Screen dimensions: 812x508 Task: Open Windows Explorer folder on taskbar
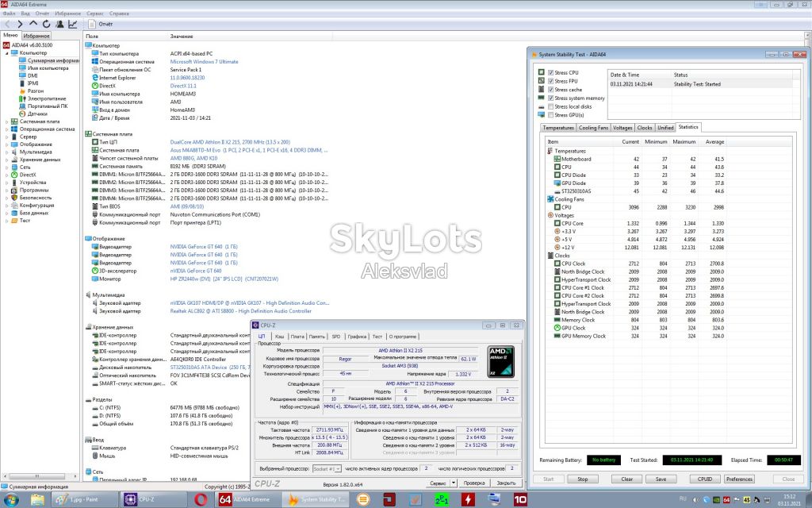[37, 500]
